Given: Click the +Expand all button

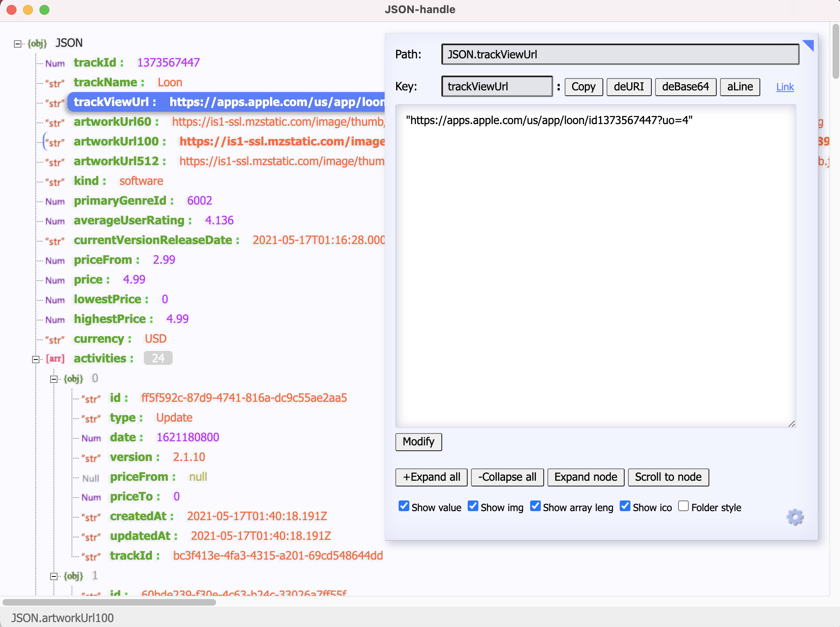Looking at the screenshot, I should click(x=432, y=477).
